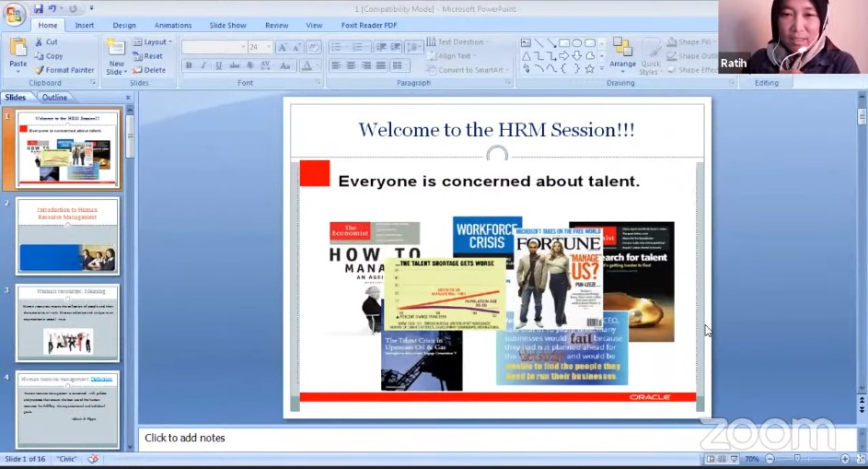The height and width of the screenshot is (469, 868).
Task: Open the Foxit Reader PDF tab
Action: (369, 25)
